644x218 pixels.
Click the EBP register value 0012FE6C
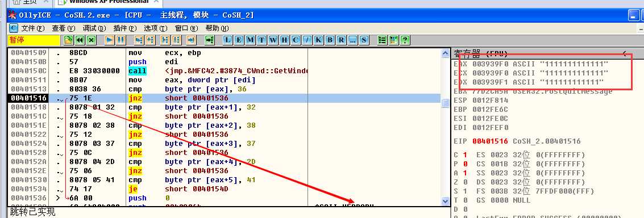click(x=491, y=109)
